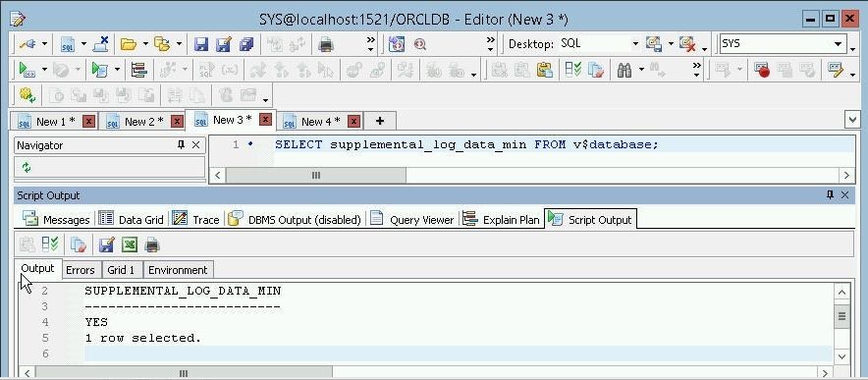Click Navigator green refresh icon
The width and height of the screenshot is (868, 380).
click(26, 167)
